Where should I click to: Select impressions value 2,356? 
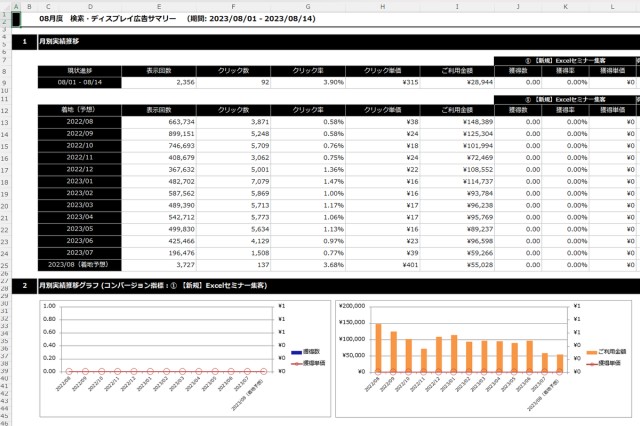[x=159, y=82]
